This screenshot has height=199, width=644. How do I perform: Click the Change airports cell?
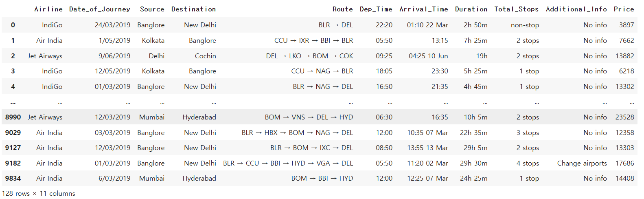click(x=582, y=163)
